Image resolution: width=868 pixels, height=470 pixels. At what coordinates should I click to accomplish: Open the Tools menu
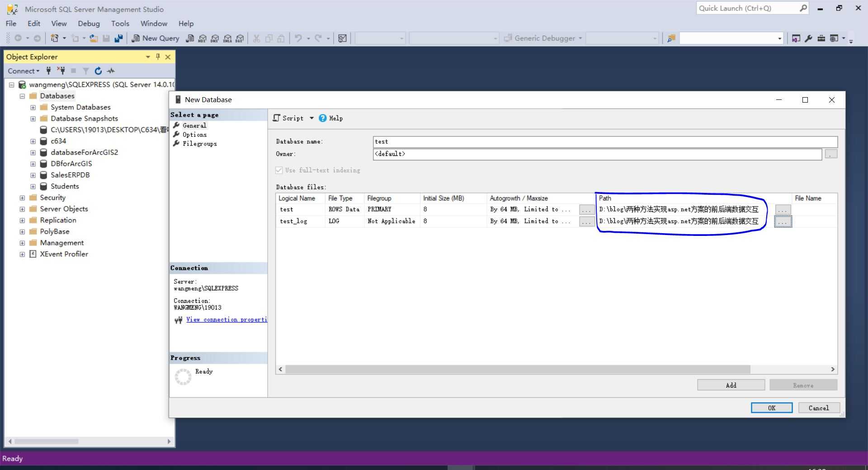120,23
